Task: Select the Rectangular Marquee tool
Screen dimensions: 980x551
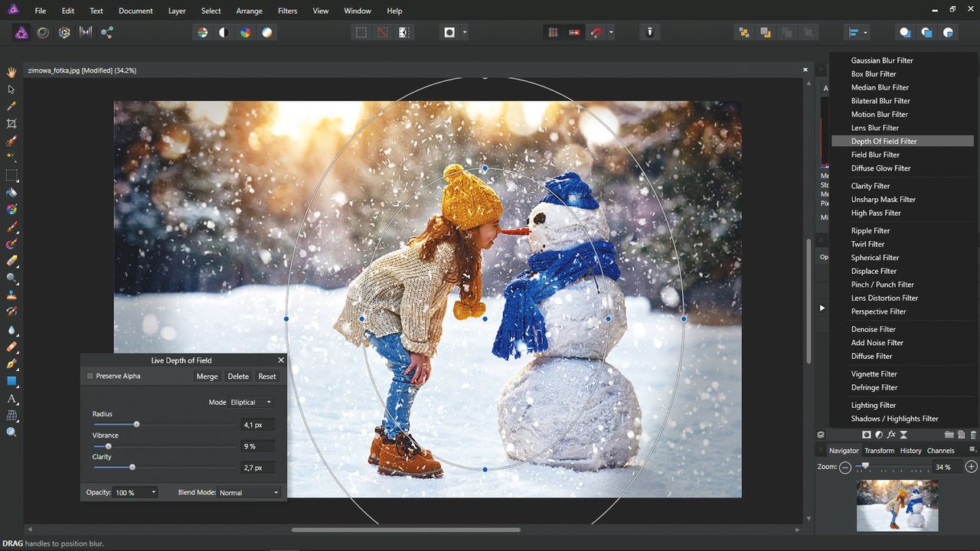Action: pyautogui.click(x=11, y=175)
